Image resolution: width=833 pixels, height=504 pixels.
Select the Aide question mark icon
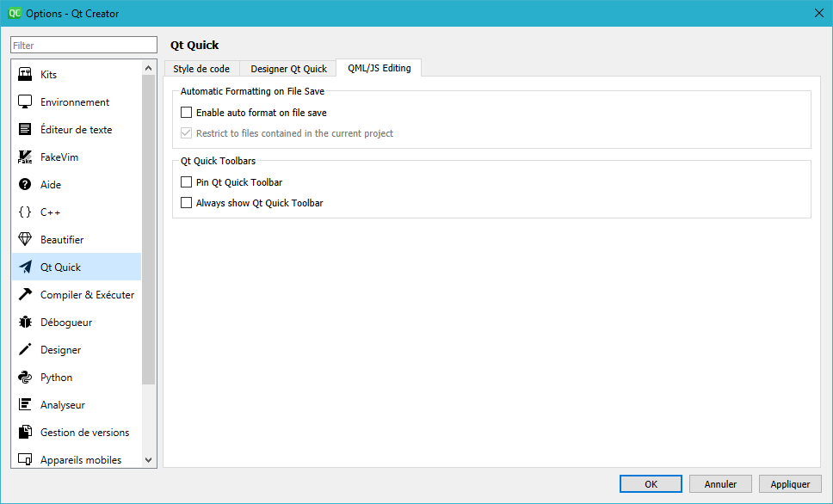[25, 184]
